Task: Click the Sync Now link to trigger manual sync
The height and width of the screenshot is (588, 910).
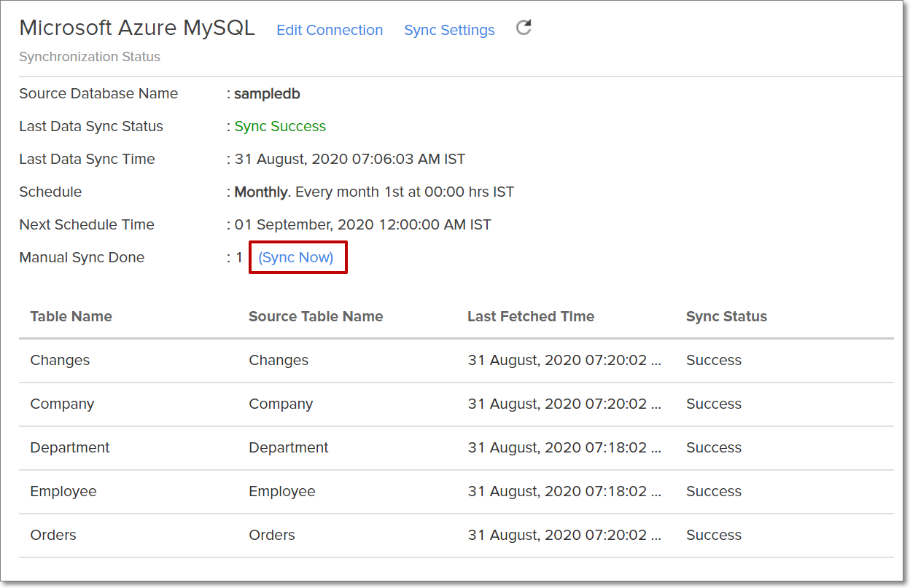Action: [x=297, y=257]
